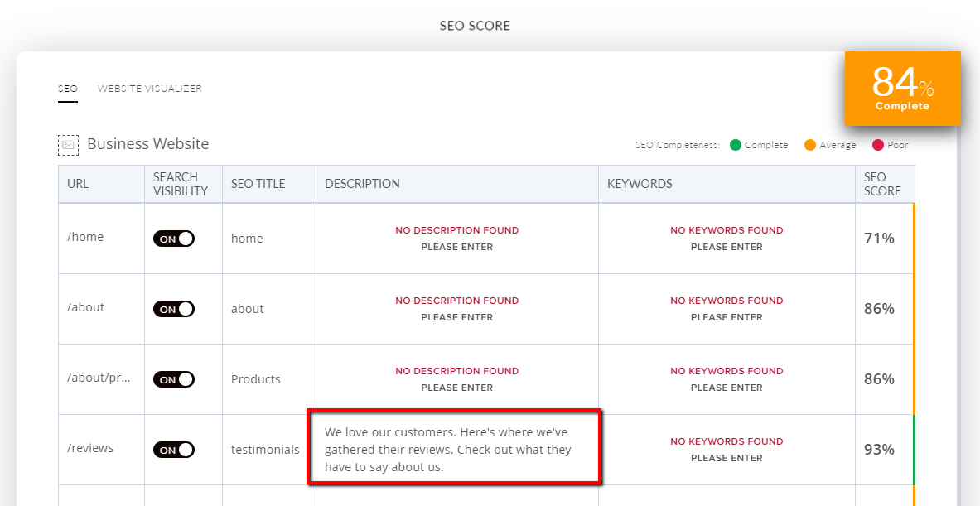
Task: Enter keywords for the /about row
Action: 727,309
